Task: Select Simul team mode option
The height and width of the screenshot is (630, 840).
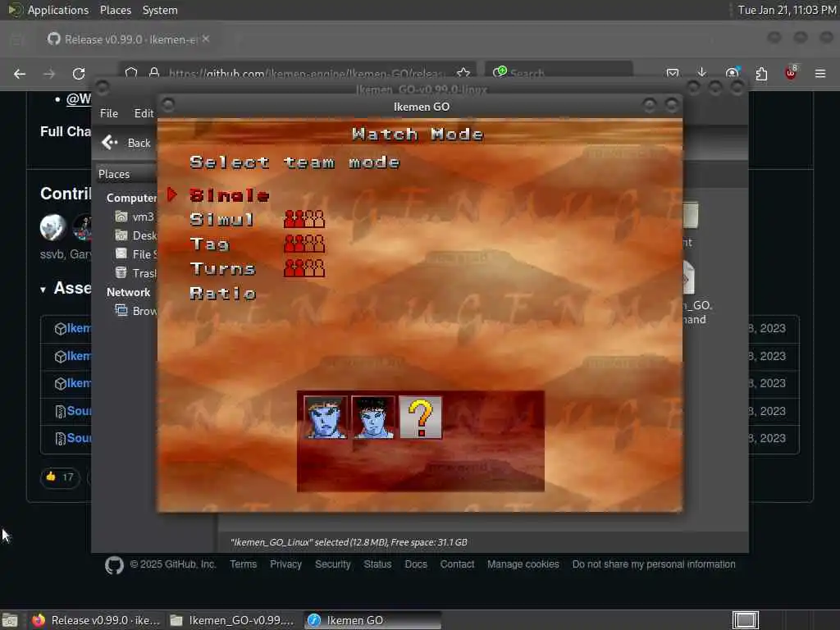Action: 221,220
